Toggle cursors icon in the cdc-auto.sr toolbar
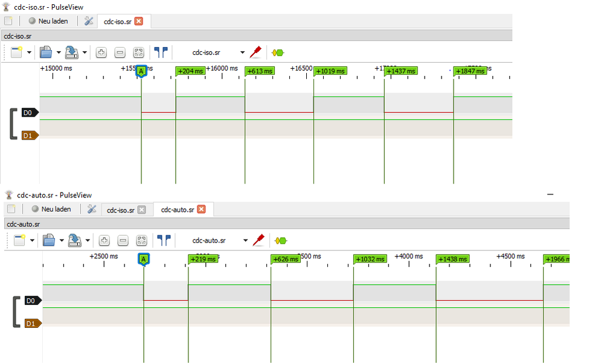The width and height of the screenshot is (604, 364). (163, 240)
